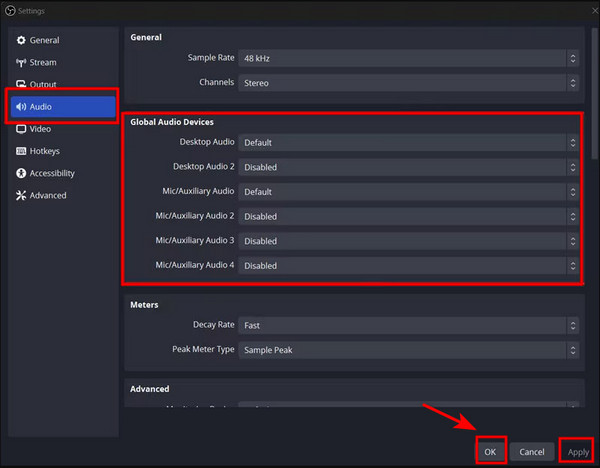Screen dimensions: 600x468
Task: Click the Output icon in sidebar
Action: [21, 84]
